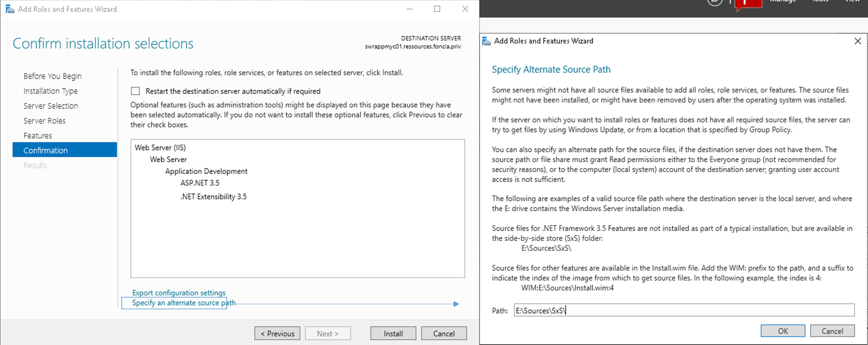
Task: Click the wizard icon in the main title bar
Action: tap(10, 9)
